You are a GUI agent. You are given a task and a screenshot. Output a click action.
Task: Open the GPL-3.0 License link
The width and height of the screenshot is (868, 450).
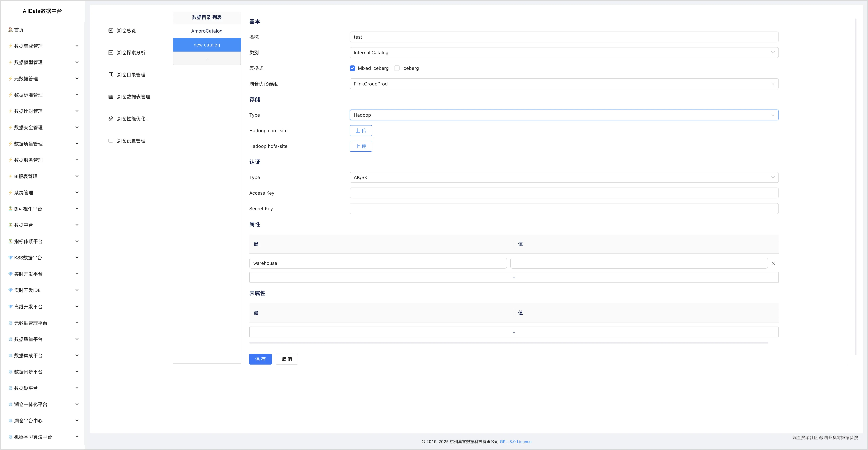click(515, 442)
